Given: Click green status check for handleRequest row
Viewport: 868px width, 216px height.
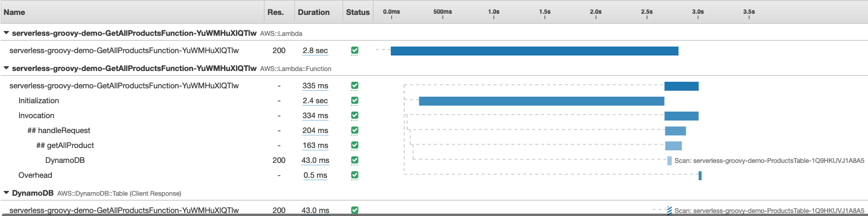Looking at the screenshot, I should (355, 131).
